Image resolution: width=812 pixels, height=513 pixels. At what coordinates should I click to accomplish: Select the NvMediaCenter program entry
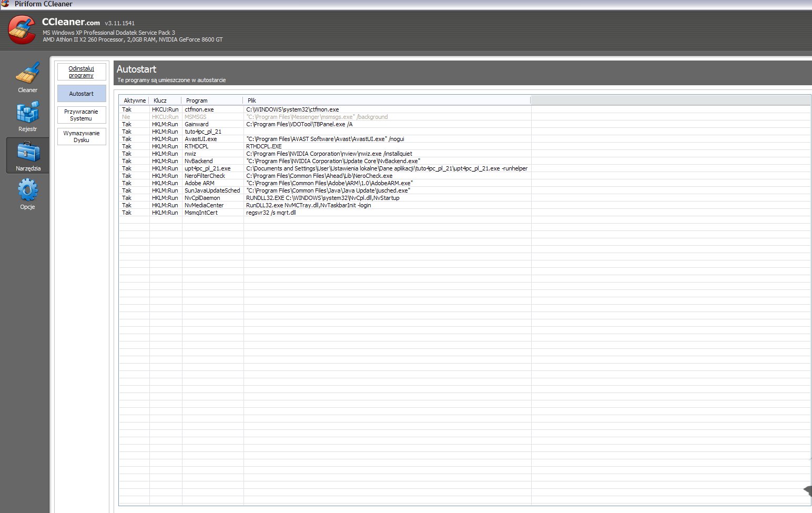click(x=204, y=205)
